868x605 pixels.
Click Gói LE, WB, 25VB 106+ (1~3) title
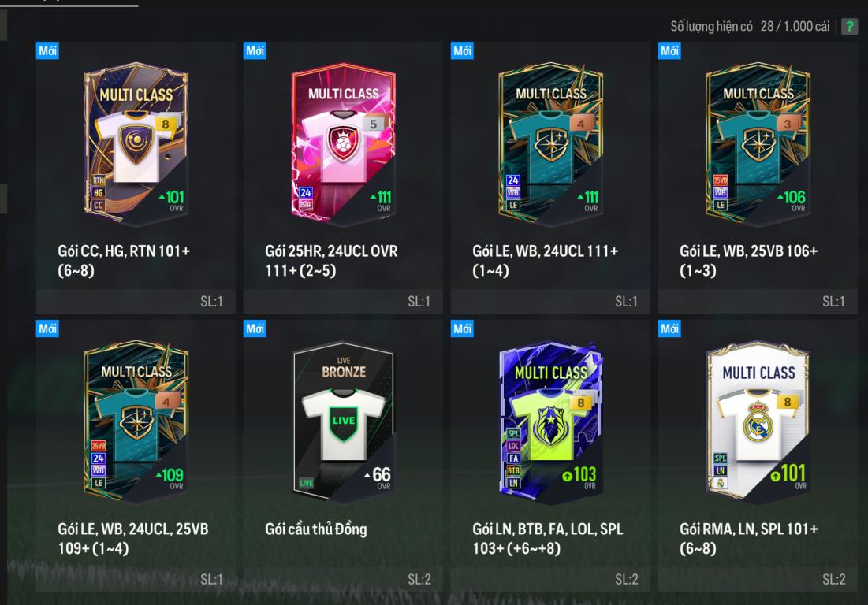(748, 261)
